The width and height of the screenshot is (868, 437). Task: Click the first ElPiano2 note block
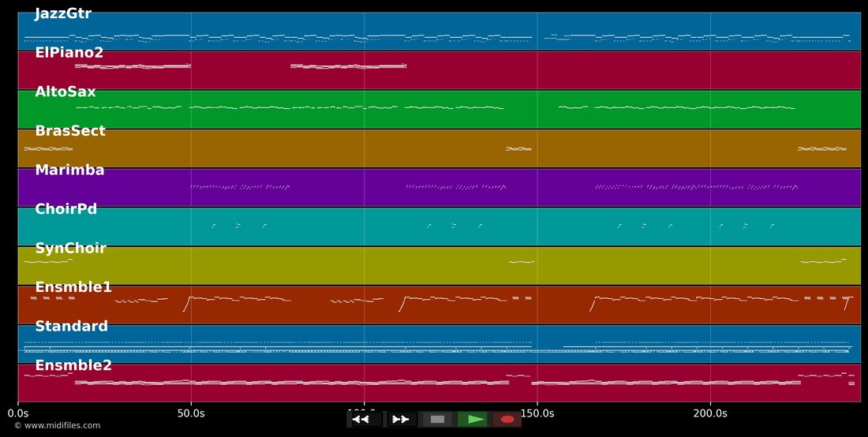[133, 66]
